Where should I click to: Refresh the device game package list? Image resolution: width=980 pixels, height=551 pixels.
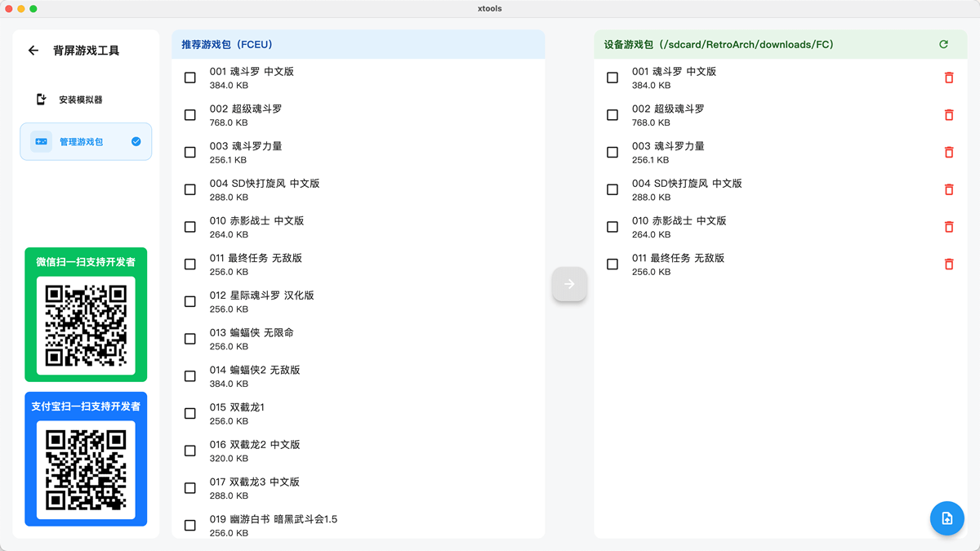[943, 45]
